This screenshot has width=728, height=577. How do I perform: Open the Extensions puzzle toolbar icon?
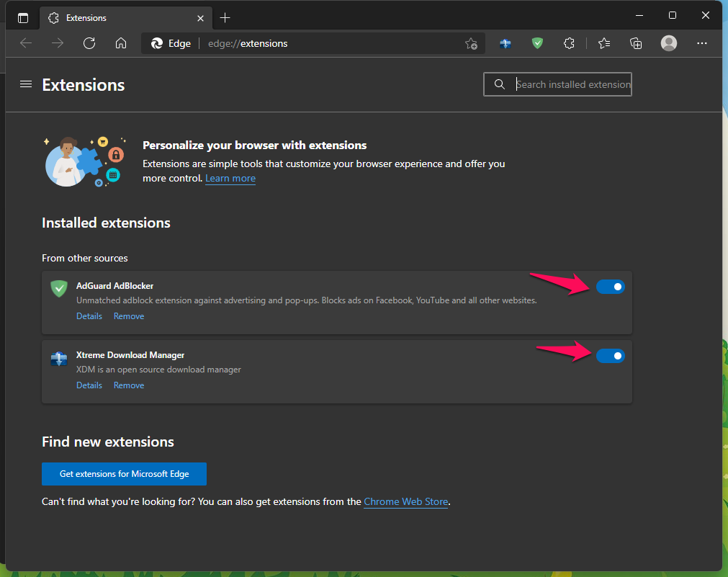[x=569, y=44]
